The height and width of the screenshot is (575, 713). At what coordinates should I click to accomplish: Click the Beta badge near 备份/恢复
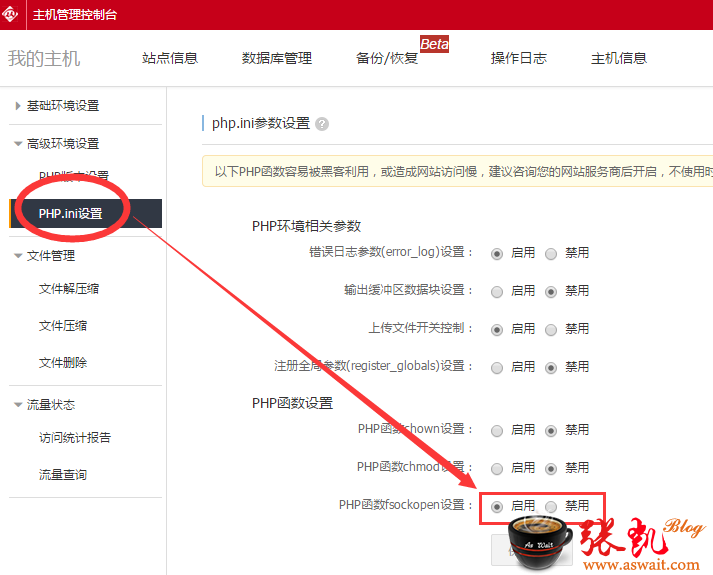(x=434, y=44)
